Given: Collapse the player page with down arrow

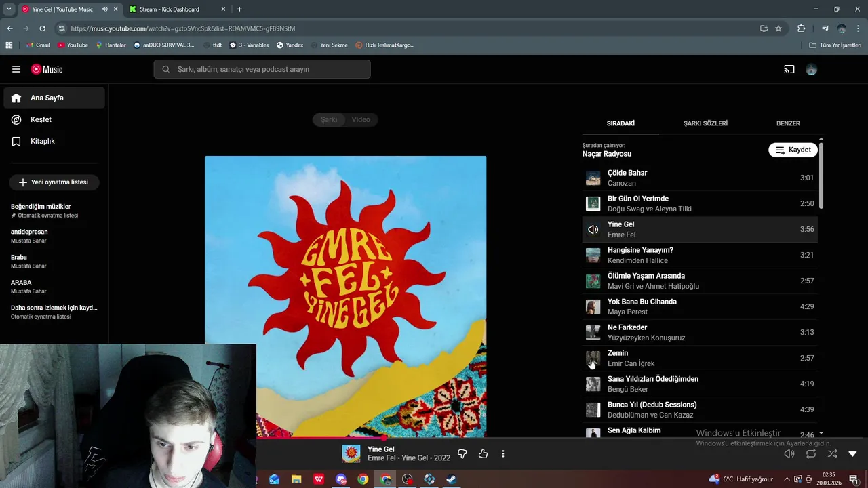Looking at the screenshot, I should point(852,454).
